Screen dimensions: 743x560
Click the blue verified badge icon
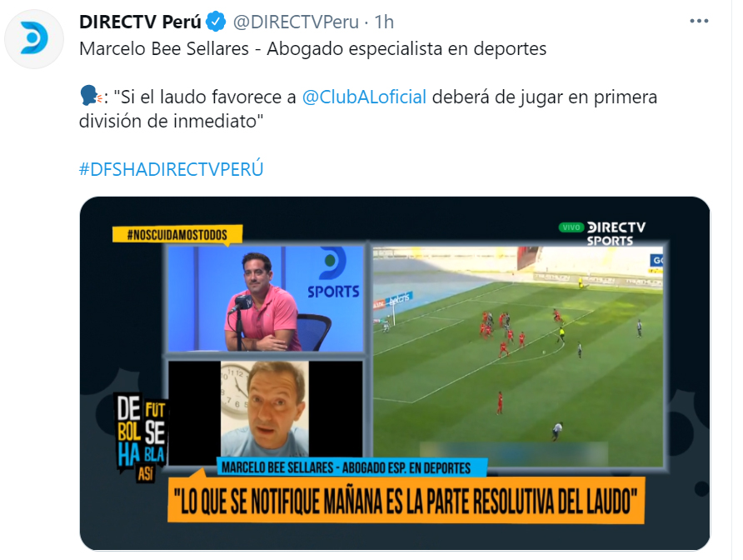[x=216, y=22]
